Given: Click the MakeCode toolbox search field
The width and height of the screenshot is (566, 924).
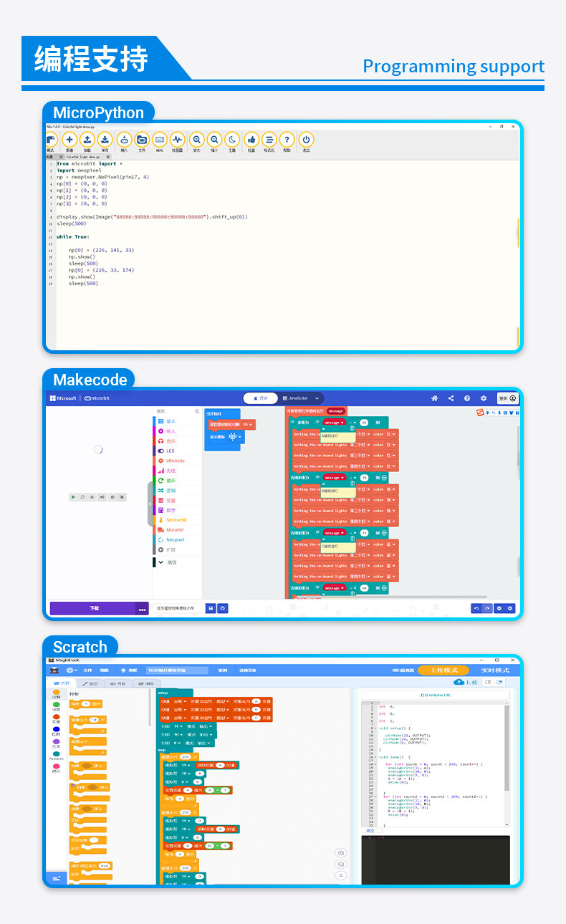Looking at the screenshot, I should click(x=178, y=411).
